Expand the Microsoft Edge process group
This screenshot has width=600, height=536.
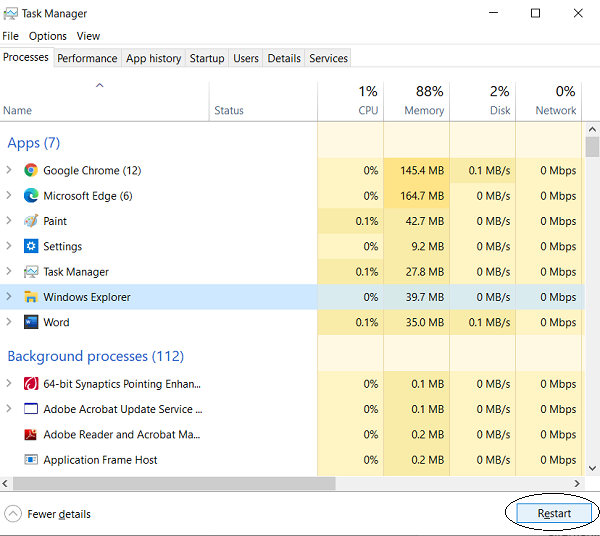pos(9,196)
